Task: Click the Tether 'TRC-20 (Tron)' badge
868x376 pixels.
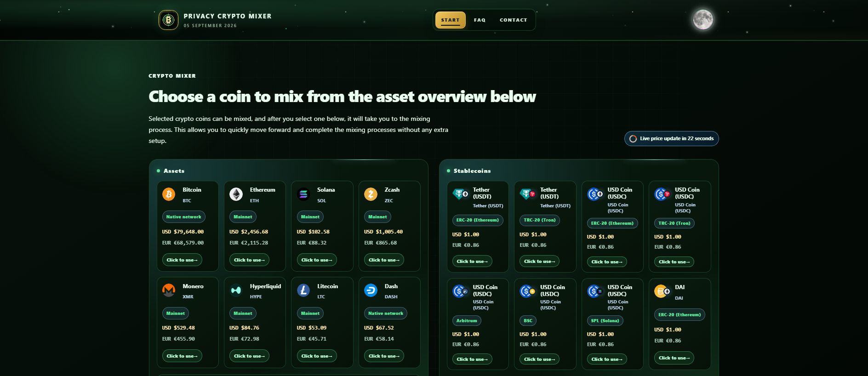Action: tap(539, 220)
